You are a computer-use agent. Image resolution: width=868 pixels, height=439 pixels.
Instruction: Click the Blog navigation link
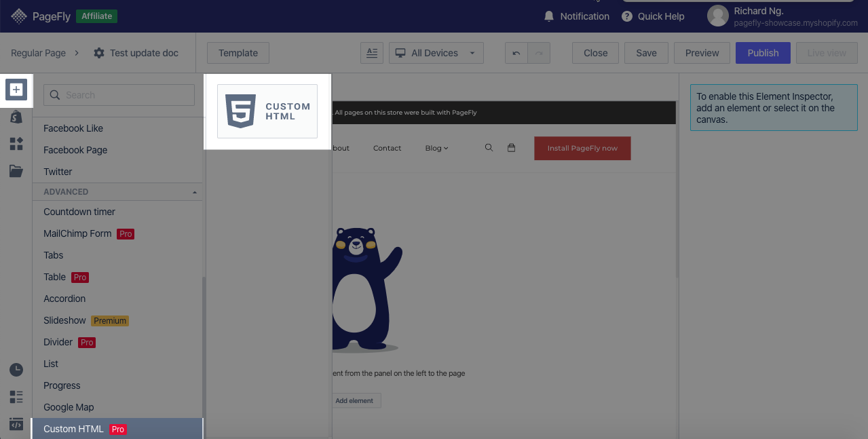pyautogui.click(x=433, y=148)
